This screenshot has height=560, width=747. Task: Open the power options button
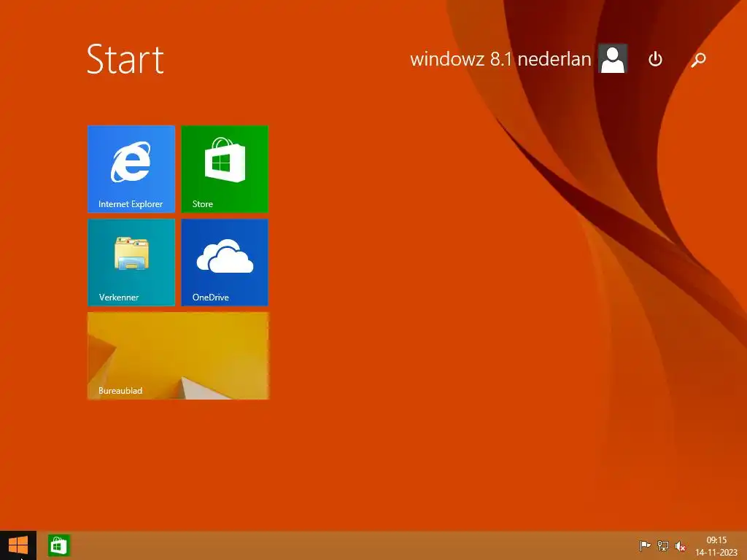[656, 59]
